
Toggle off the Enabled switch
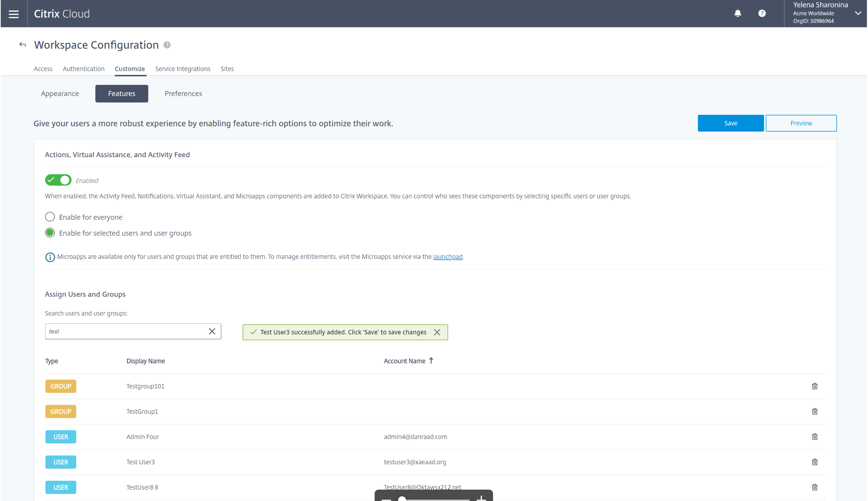58,180
